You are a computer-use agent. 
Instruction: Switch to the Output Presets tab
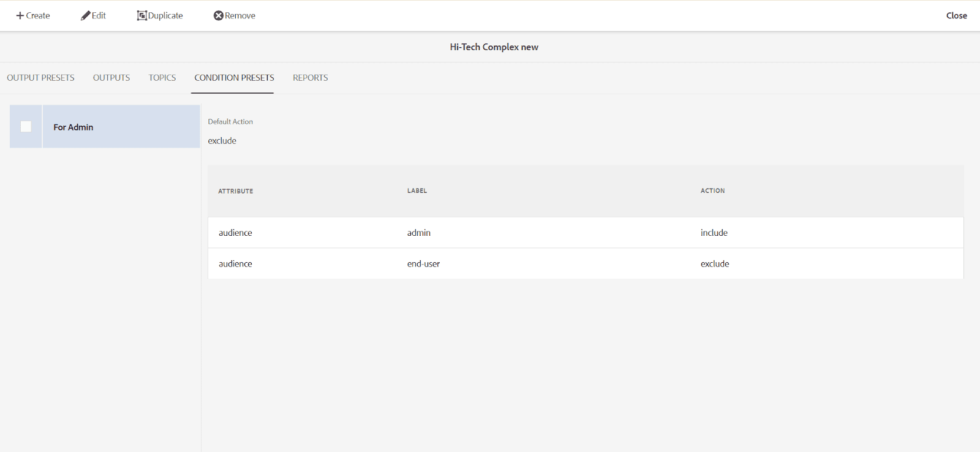pyautogui.click(x=40, y=78)
